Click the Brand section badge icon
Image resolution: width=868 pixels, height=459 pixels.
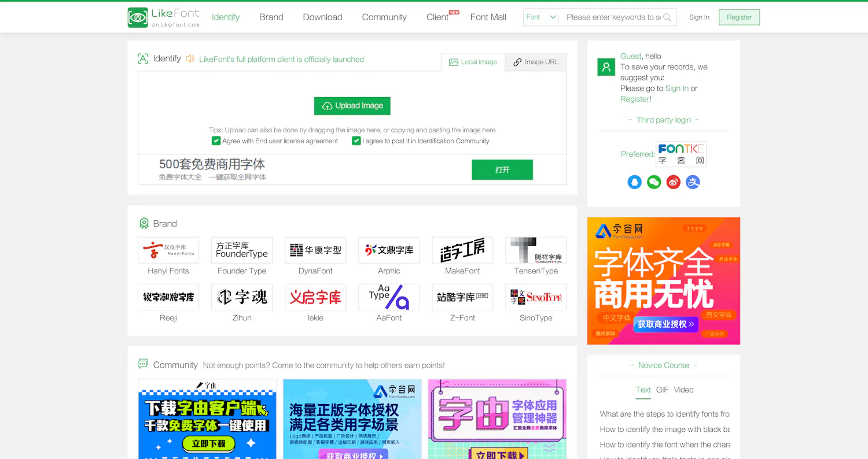[144, 223]
